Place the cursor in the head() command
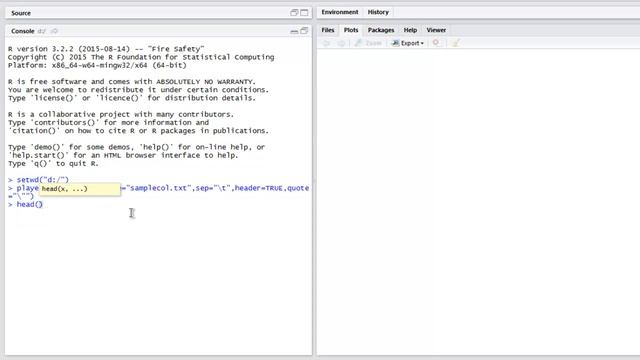 tap(29, 204)
